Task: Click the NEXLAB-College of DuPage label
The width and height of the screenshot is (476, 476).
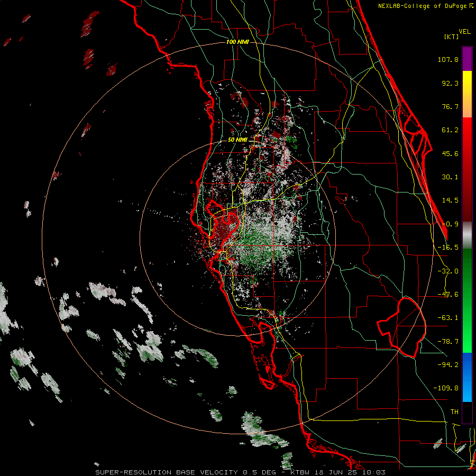Action: click(x=425, y=6)
